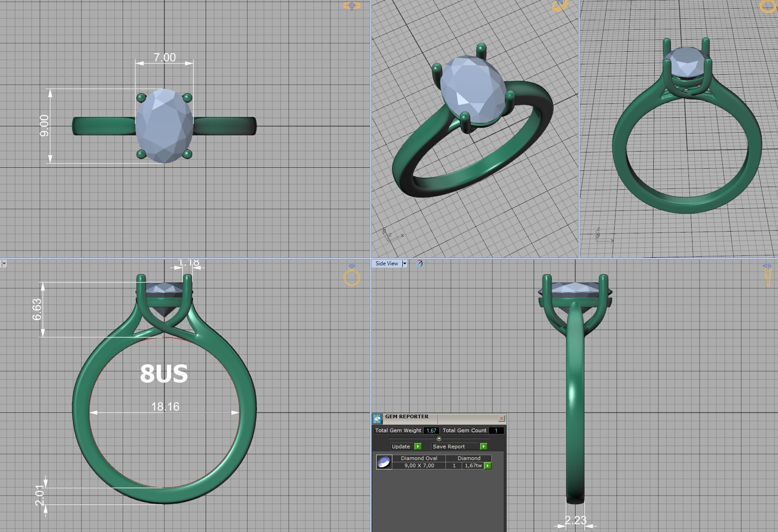Click the Gem Reporter panel icon

(x=377, y=419)
